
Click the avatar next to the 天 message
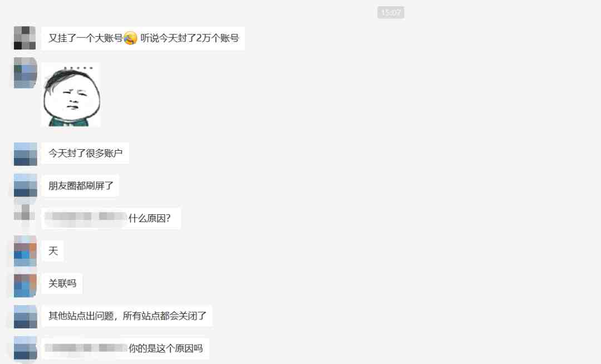25,251
